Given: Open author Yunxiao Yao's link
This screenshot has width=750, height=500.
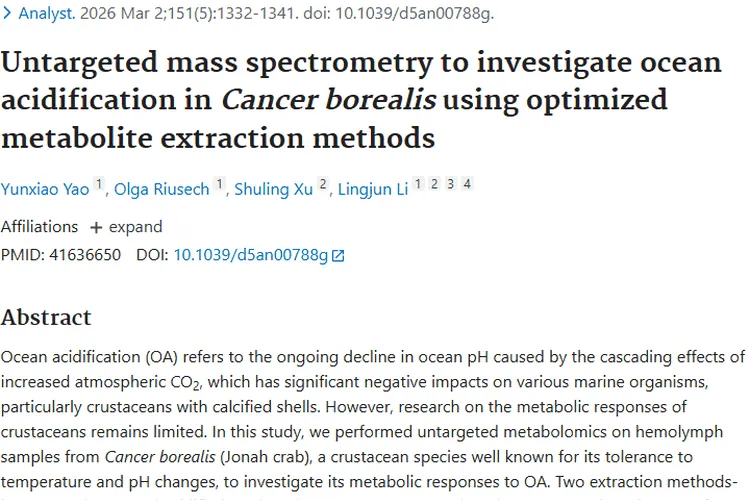Looking at the screenshot, I should tap(44, 190).
